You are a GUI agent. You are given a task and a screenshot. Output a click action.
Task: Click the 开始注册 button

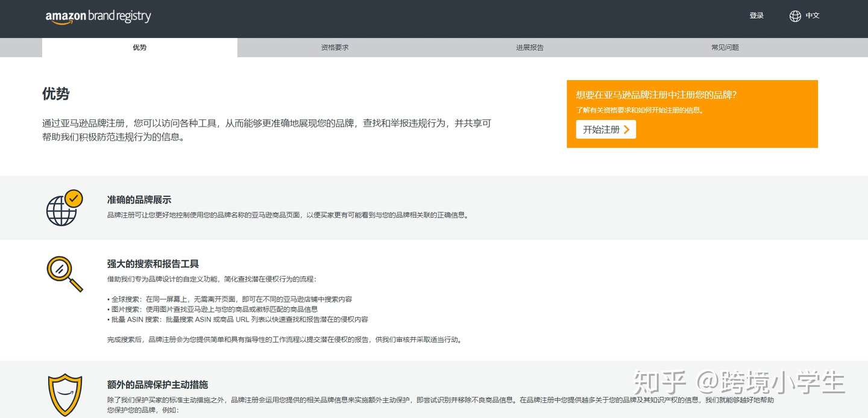tap(605, 129)
